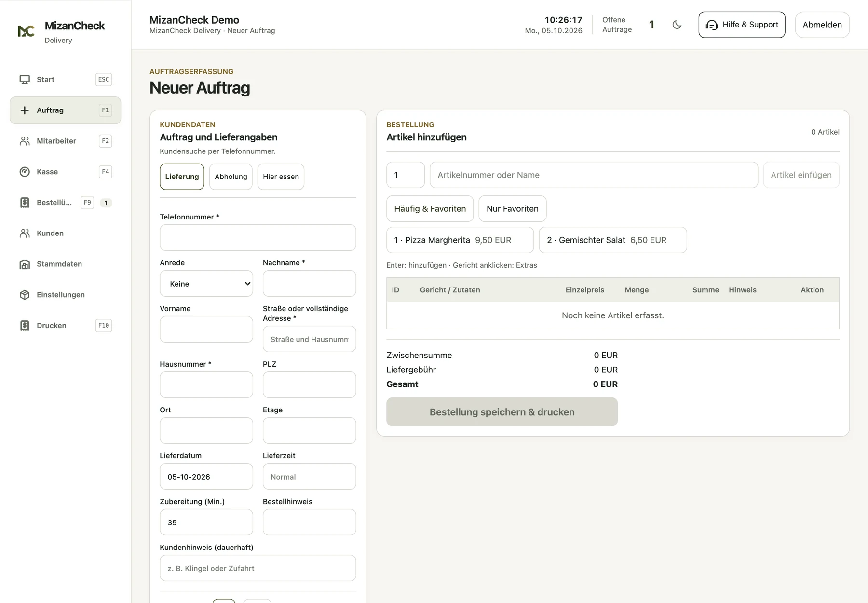
Task: Click the Einstellungen box icon
Action: pos(25,295)
